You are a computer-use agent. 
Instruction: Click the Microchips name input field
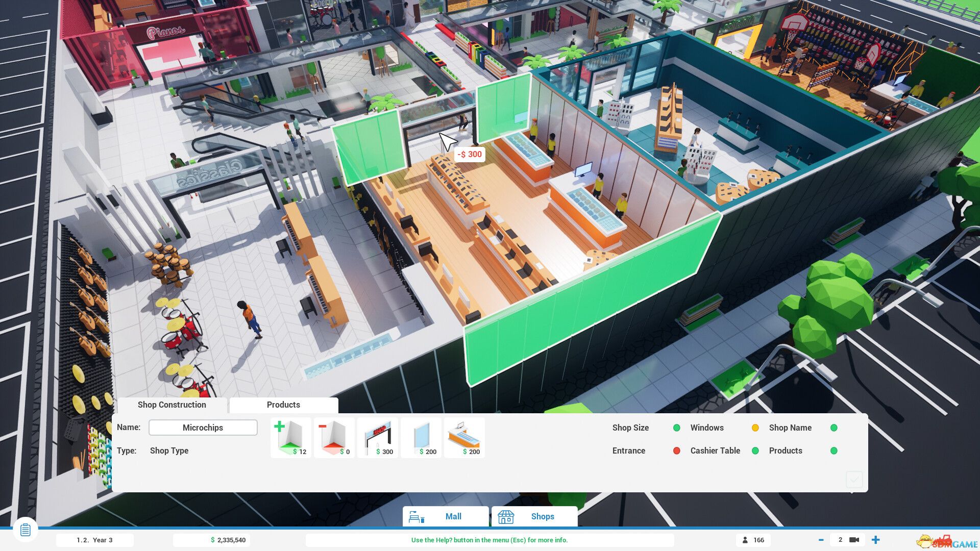point(203,427)
